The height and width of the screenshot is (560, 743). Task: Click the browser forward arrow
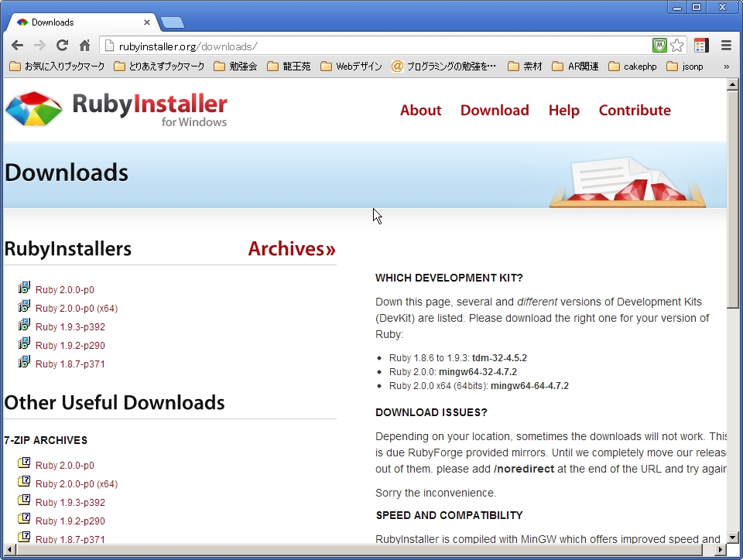[x=39, y=46]
